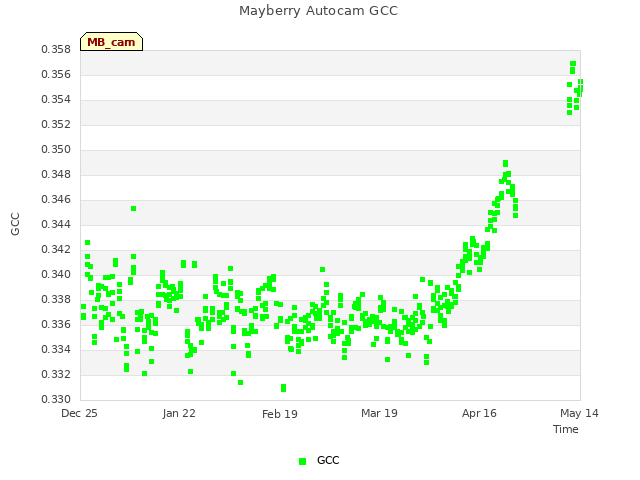This screenshot has height=480, width=640.
Task: Click the 0.356 y-axis value
Action: tap(56, 74)
